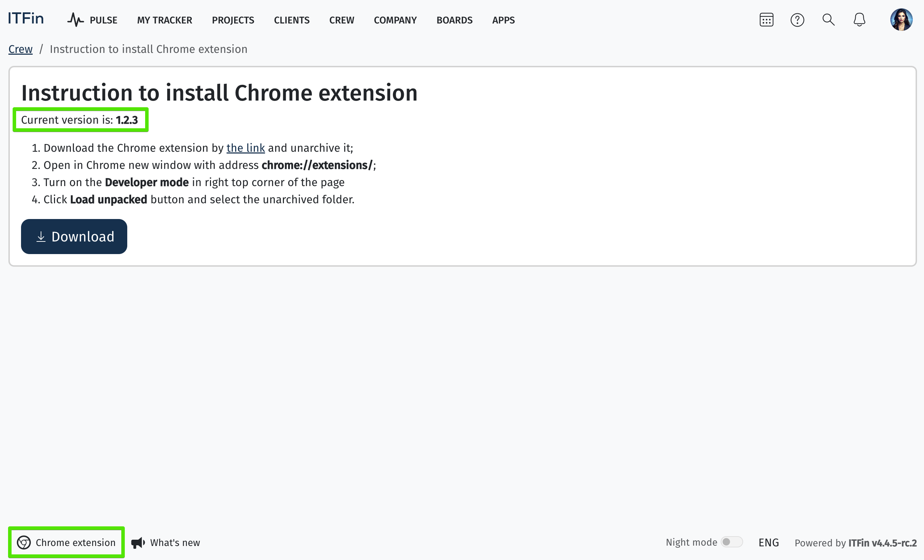Image resolution: width=924 pixels, height=560 pixels.
Task: Open the BOARDS section
Action: (x=454, y=20)
